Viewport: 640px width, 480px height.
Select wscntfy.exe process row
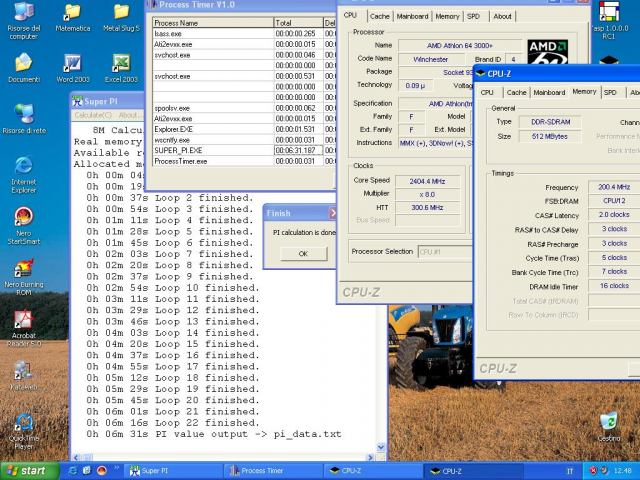pos(244,140)
